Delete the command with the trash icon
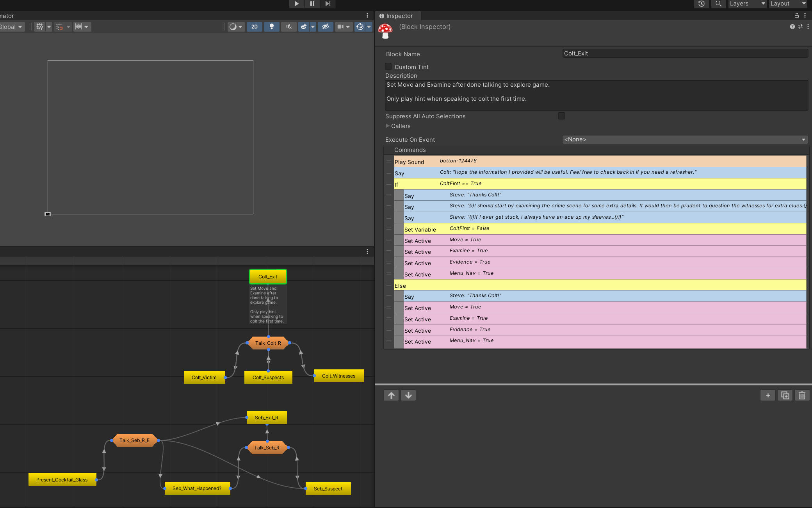This screenshot has height=508, width=812. tap(802, 396)
